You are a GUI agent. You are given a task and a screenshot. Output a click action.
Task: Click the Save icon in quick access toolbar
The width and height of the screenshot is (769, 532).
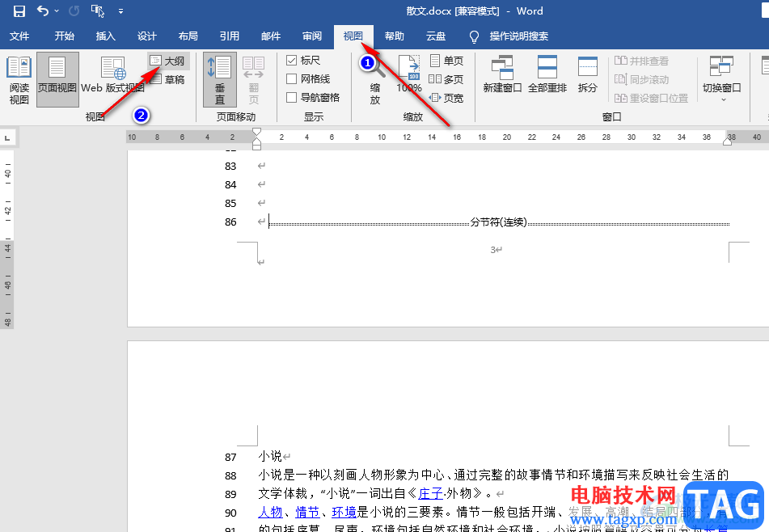[x=19, y=11]
